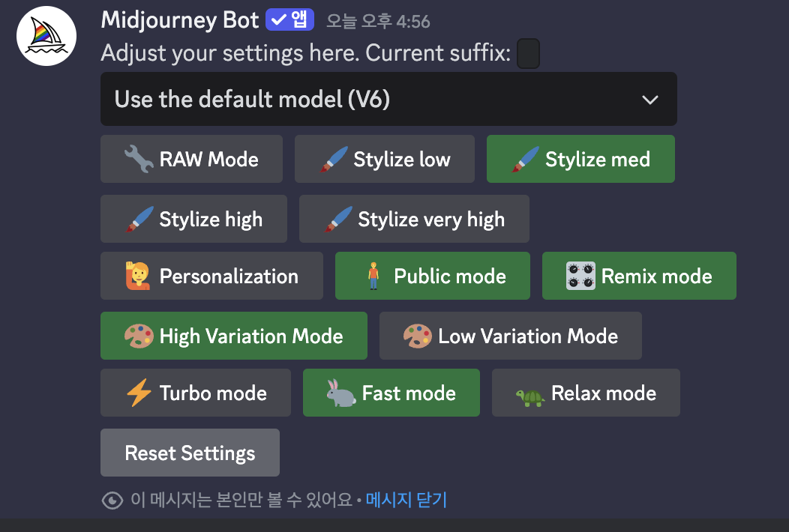Select Stylize high

tap(193, 219)
